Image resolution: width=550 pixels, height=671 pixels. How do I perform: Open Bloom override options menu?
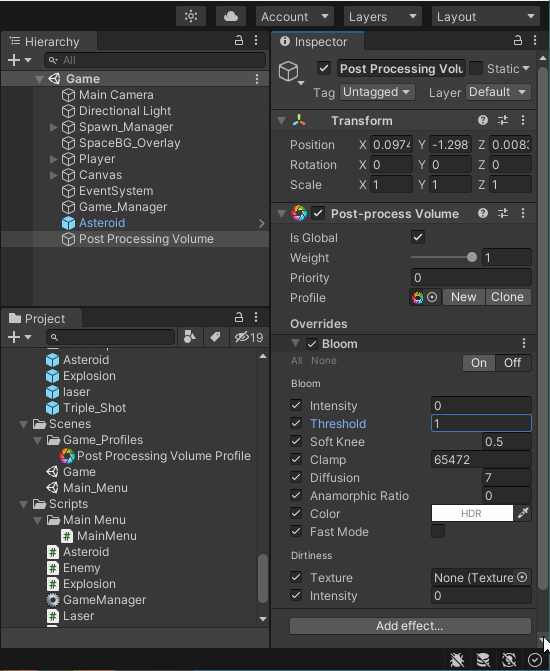[524, 343]
